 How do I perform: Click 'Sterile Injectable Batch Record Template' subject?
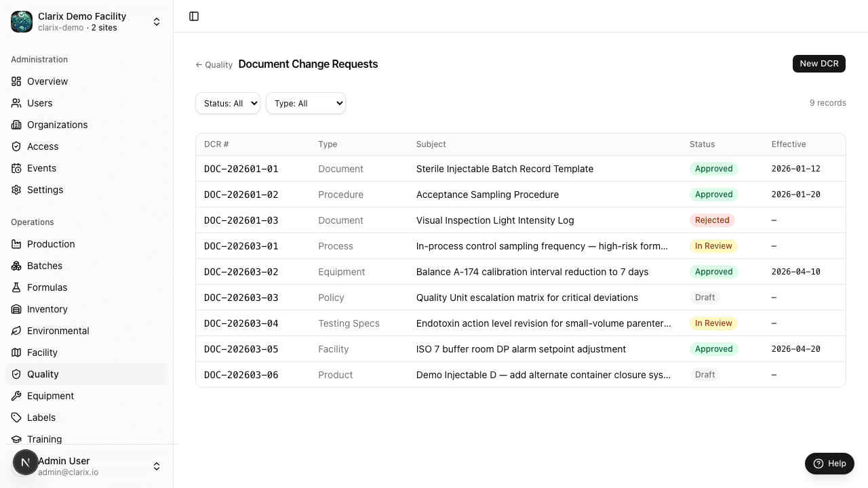505,169
